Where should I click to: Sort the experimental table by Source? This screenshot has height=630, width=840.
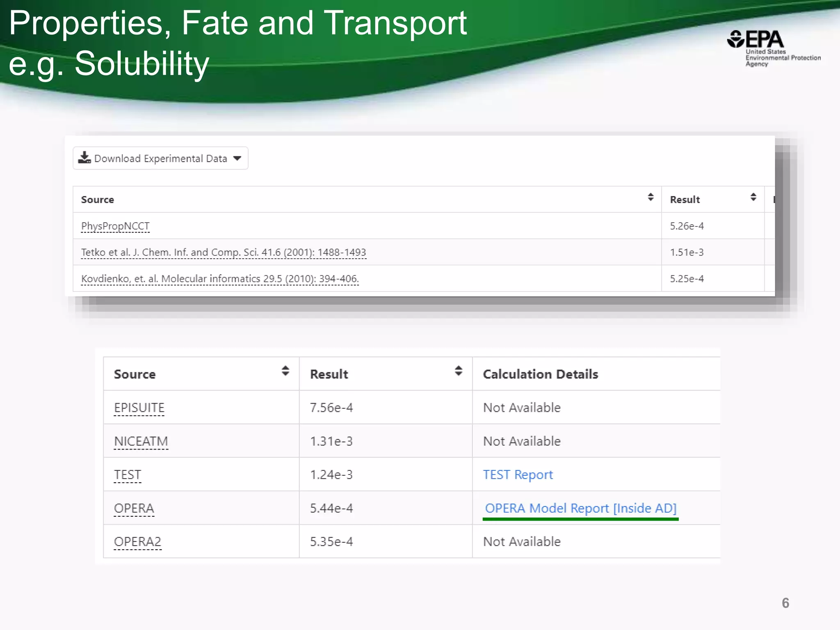[x=651, y=197]
